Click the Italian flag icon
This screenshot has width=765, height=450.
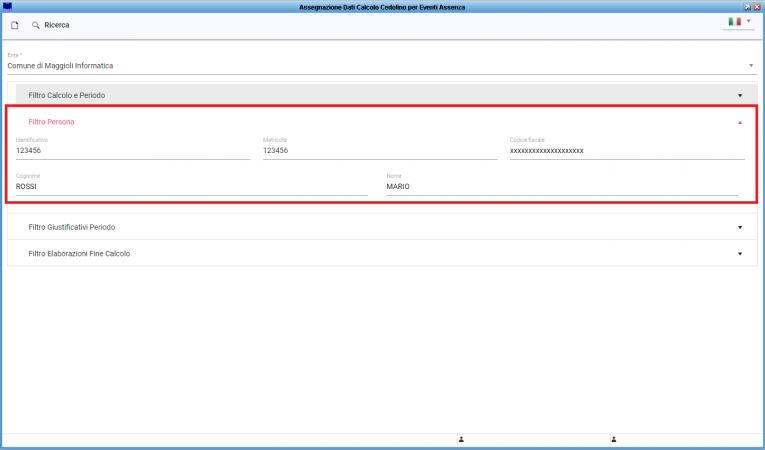click(x=734, y=21)
